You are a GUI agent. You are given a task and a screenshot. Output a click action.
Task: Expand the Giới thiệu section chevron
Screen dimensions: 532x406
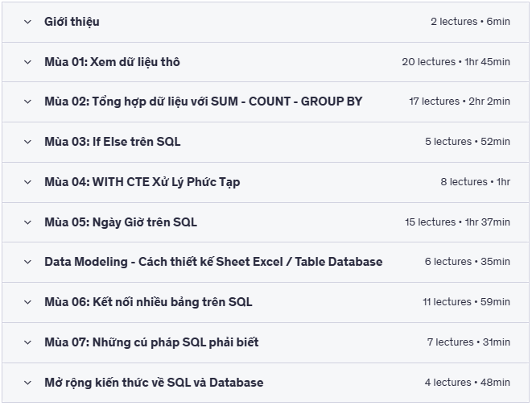pos(28,22)
